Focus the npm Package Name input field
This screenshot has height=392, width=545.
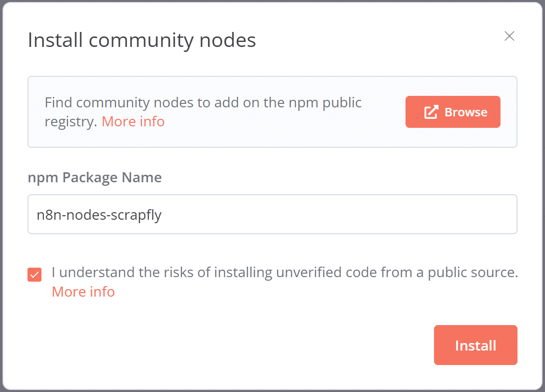click(272, 214)
